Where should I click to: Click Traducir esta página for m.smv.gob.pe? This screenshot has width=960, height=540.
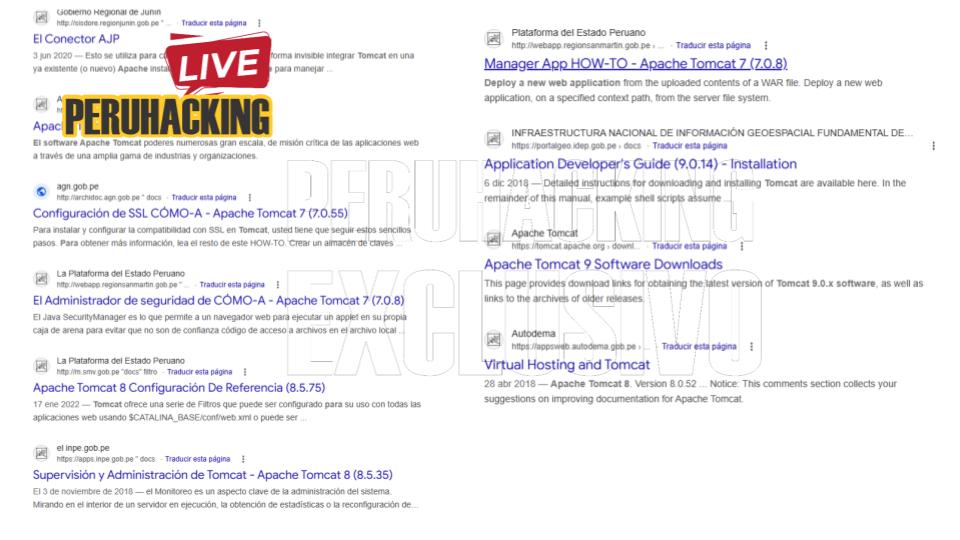click(x=200, y=372)
